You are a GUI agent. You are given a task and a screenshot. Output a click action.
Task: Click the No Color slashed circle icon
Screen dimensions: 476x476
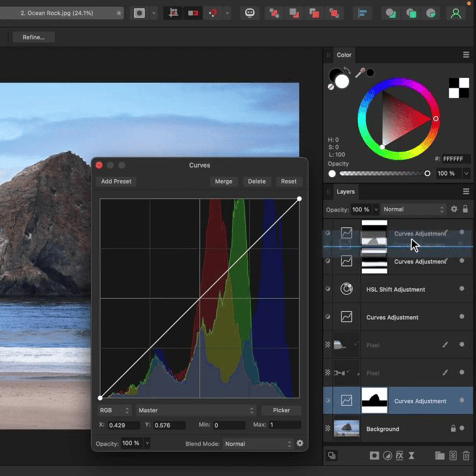coord(331,87)
